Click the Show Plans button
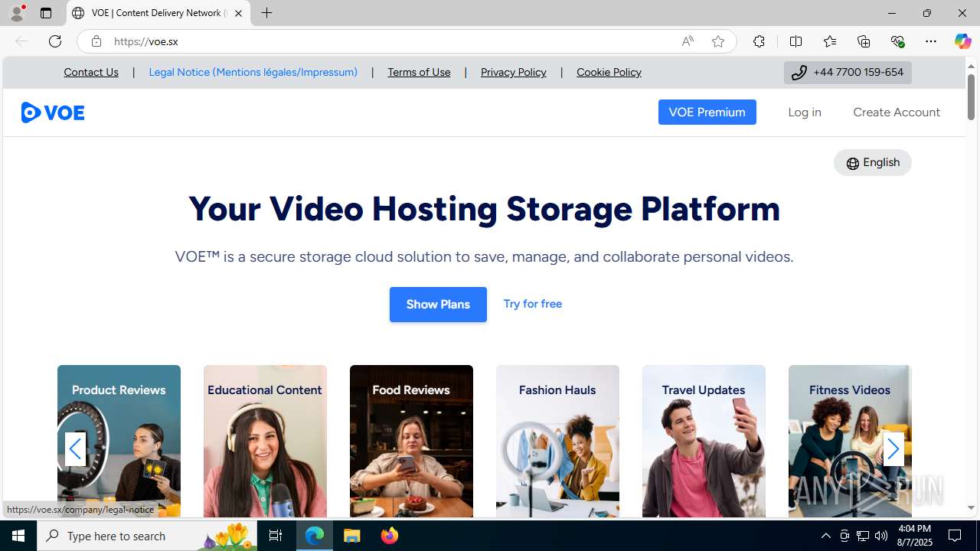Image resolution: width=980 pixels, height=551 pixels. [438, 305]
